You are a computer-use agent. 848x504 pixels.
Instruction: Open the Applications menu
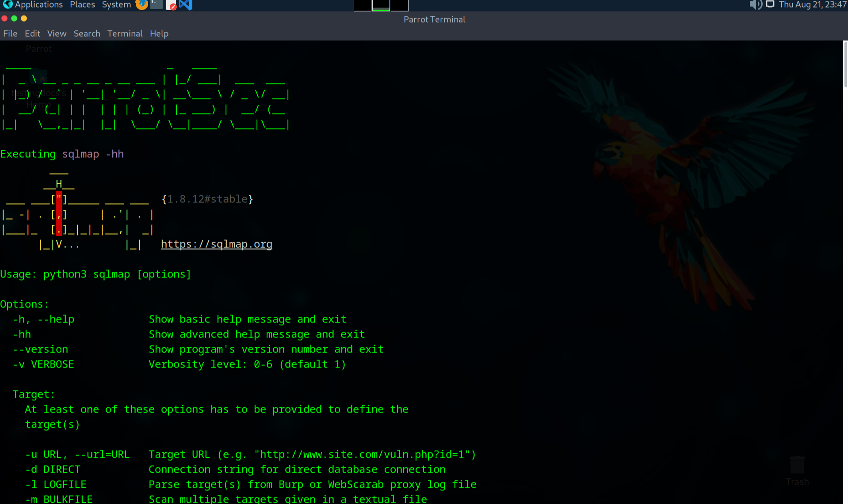(x=39, y=5)
